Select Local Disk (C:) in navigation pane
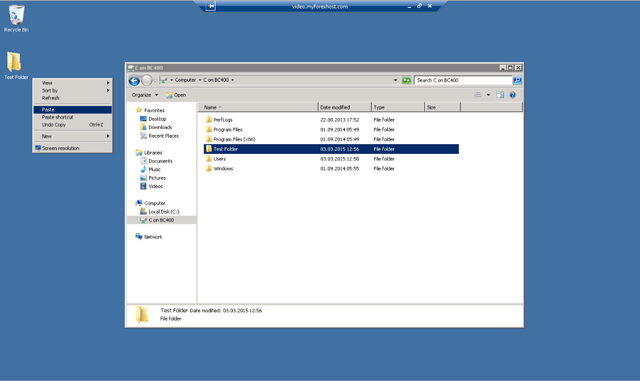 coord(164,212)
